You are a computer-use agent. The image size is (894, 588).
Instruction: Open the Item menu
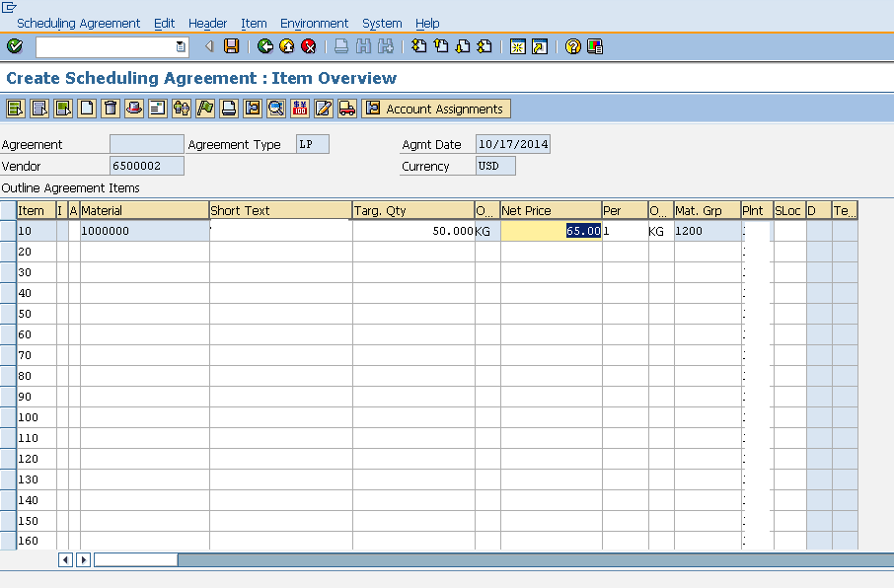[254, 24]
